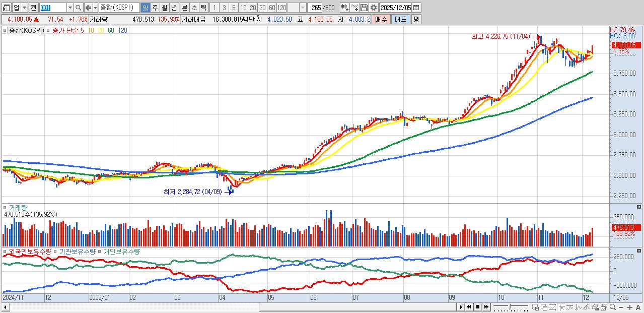Select the 5 interval button
644x313 pixels.
pos(233,8)
